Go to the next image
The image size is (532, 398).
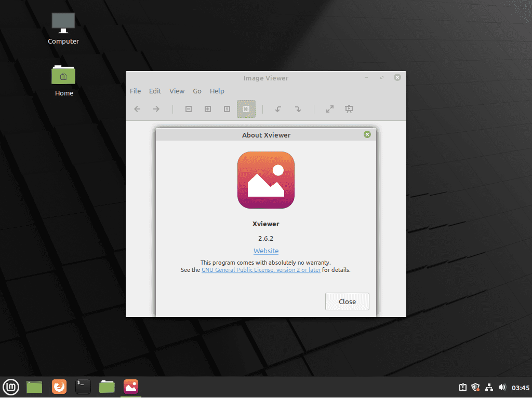click(156, 109)
